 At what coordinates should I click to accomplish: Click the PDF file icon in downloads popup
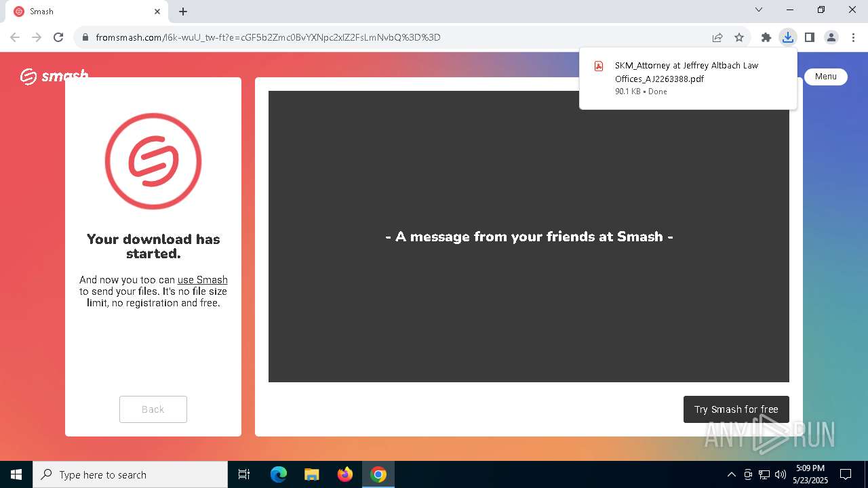point(599,66)
